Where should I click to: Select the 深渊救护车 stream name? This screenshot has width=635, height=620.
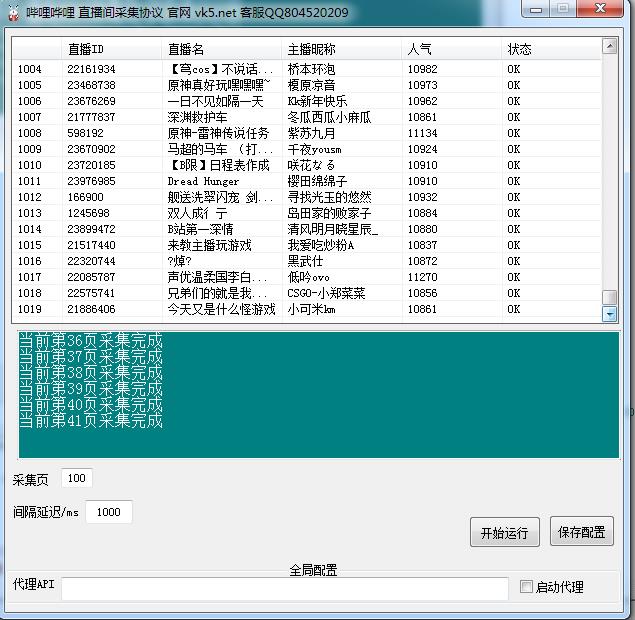coord(197,117)
